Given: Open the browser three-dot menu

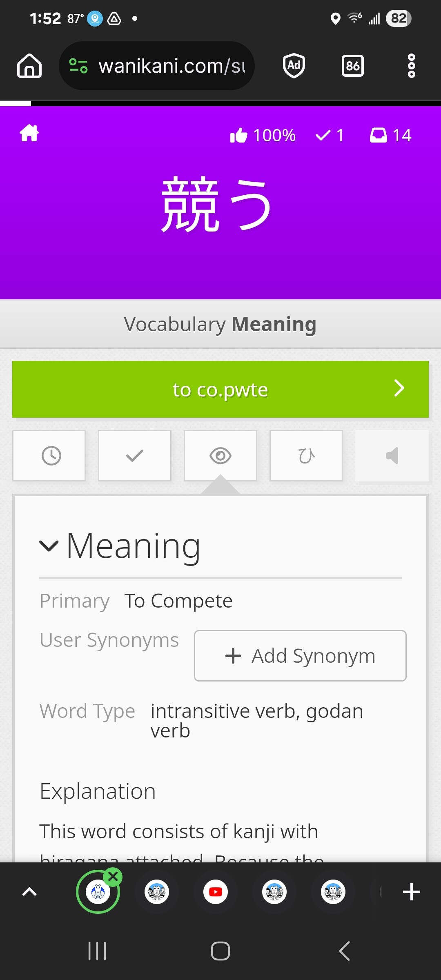Looking at the screenshot, I should pyautogui.click(x=411, y=66).
